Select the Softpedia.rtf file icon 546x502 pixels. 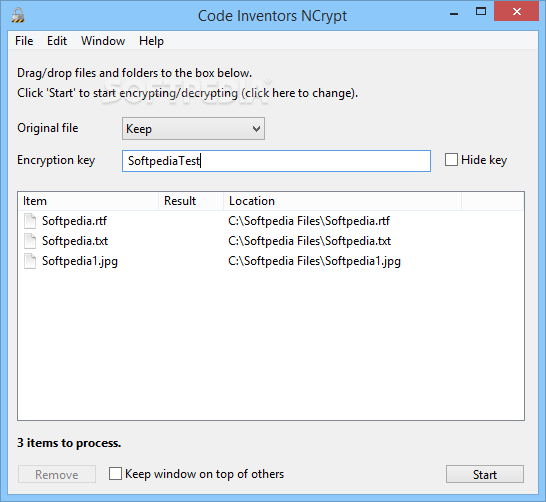click(x=30, y=221)
